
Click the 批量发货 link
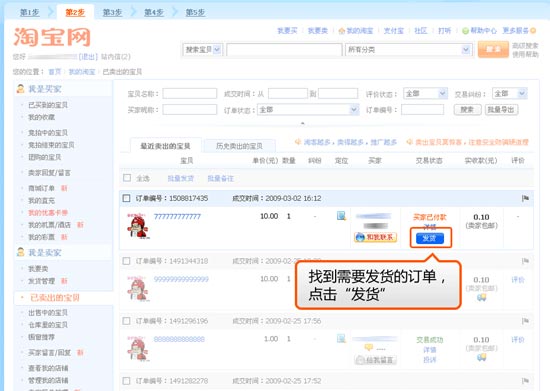tap(181, 178)
